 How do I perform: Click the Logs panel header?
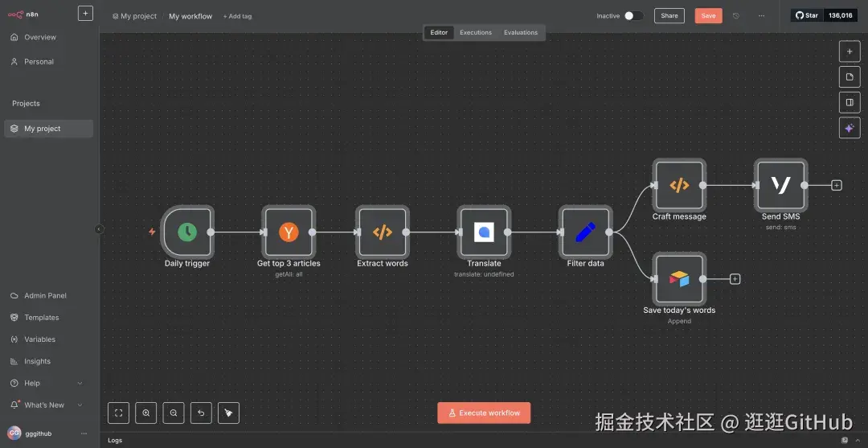115,440
